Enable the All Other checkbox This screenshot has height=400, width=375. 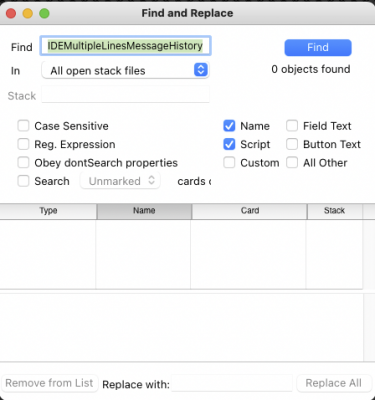[292, 163]
